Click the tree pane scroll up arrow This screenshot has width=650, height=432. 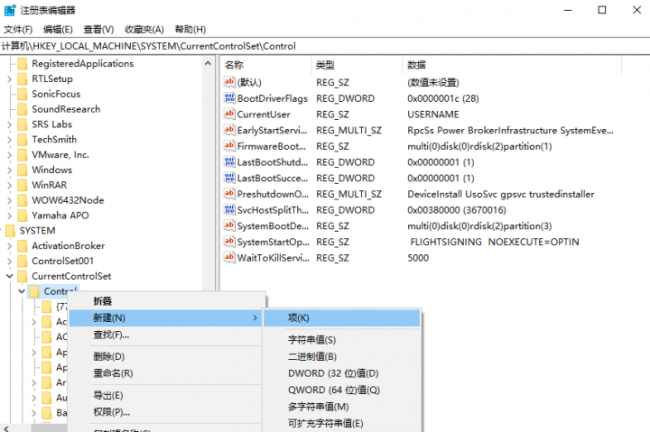[x=208, y=63]
